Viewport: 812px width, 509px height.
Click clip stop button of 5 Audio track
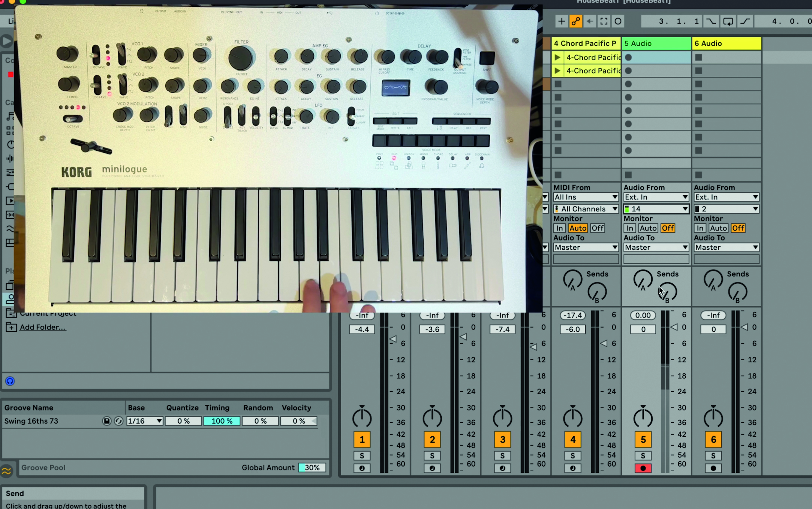(629, 175)
